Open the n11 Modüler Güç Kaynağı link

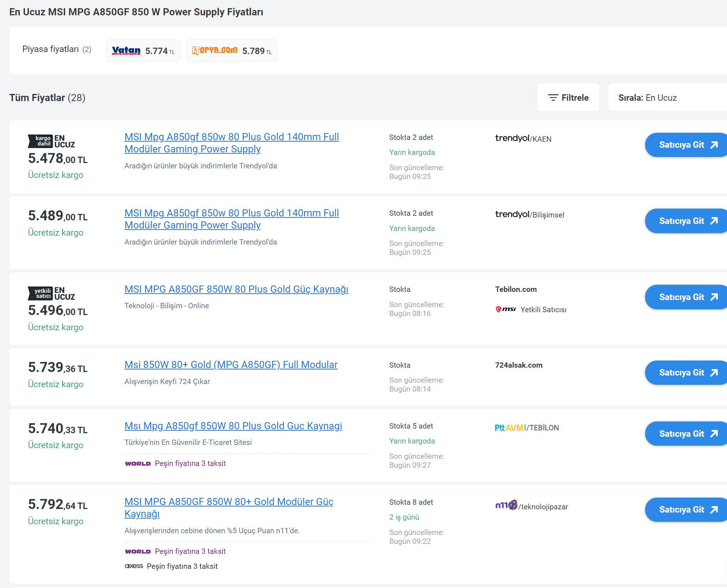tap(229, 507)
